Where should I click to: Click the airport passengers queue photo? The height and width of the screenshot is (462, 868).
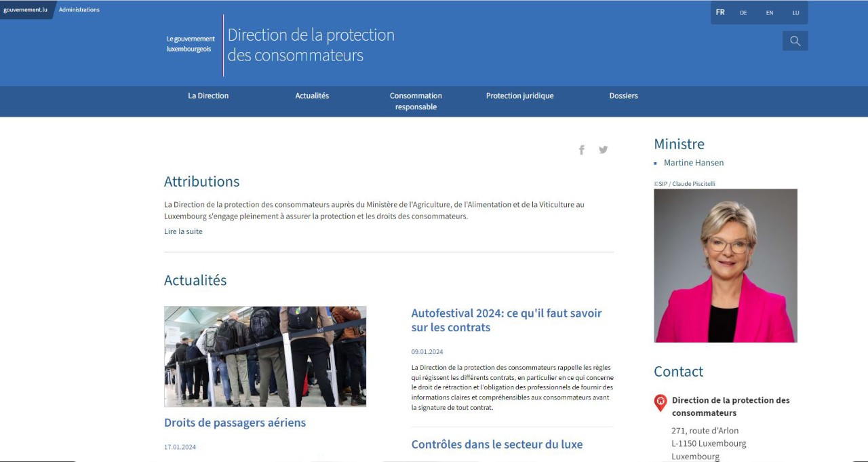click(x=265, y=356)
